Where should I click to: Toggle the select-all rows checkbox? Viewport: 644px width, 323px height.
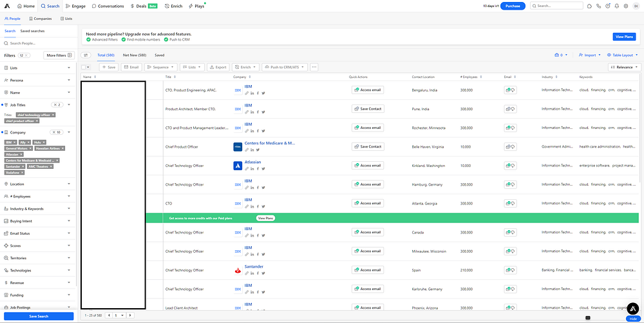point(84,67)
